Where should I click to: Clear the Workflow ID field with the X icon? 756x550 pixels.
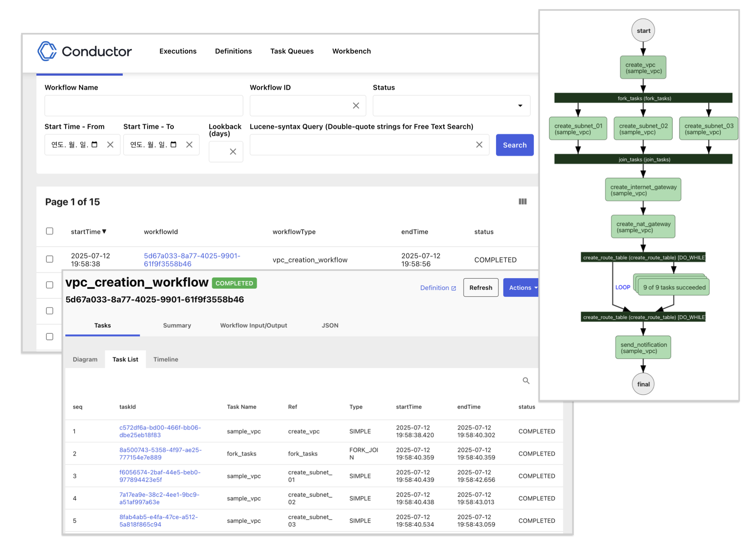[356, 105]
